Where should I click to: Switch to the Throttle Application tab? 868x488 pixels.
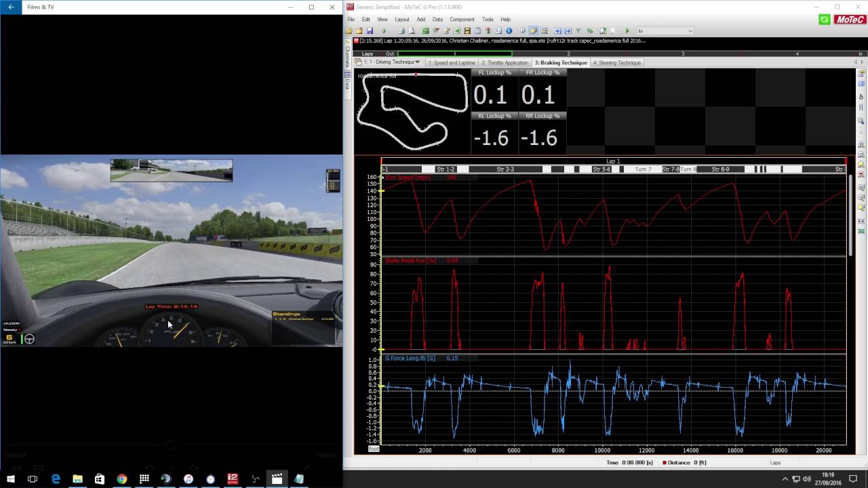[505, 62]
